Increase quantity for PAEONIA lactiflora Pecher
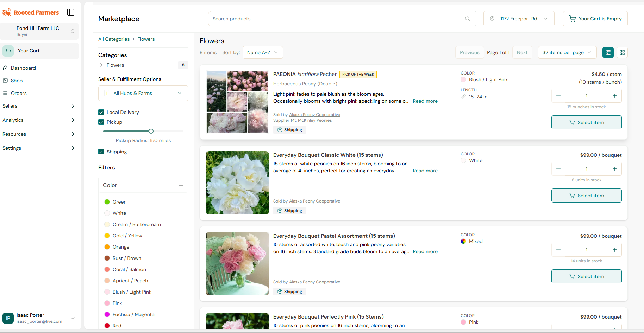The height and width of the screenshot is (333, 644). [x=614, y=96]
